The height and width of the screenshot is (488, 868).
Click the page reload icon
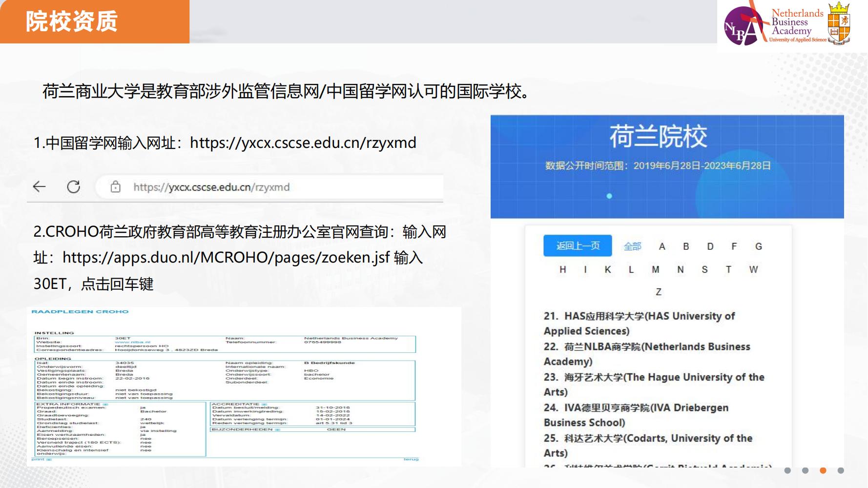(x=73, y=187)
